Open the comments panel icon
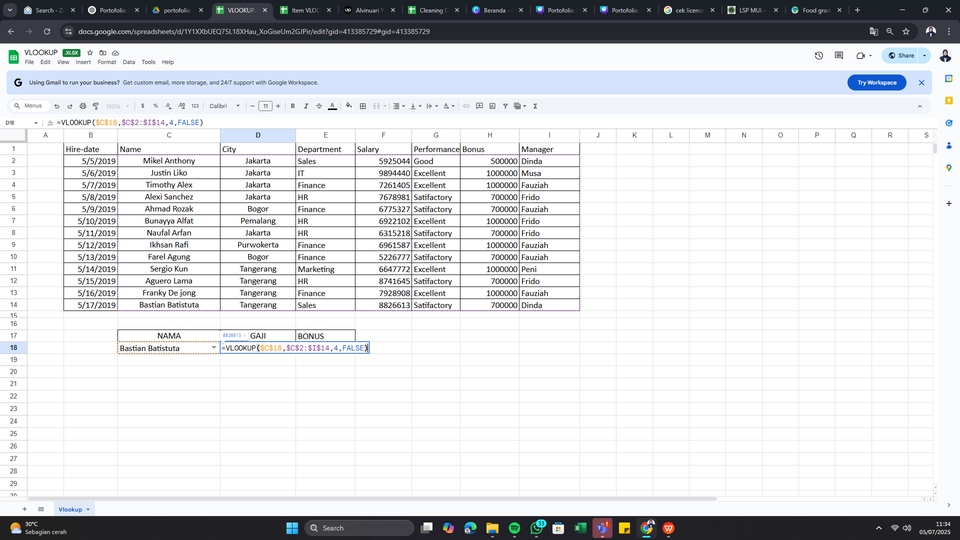The height and width of the screenshot is (540, 960). [x=841, y=56]
